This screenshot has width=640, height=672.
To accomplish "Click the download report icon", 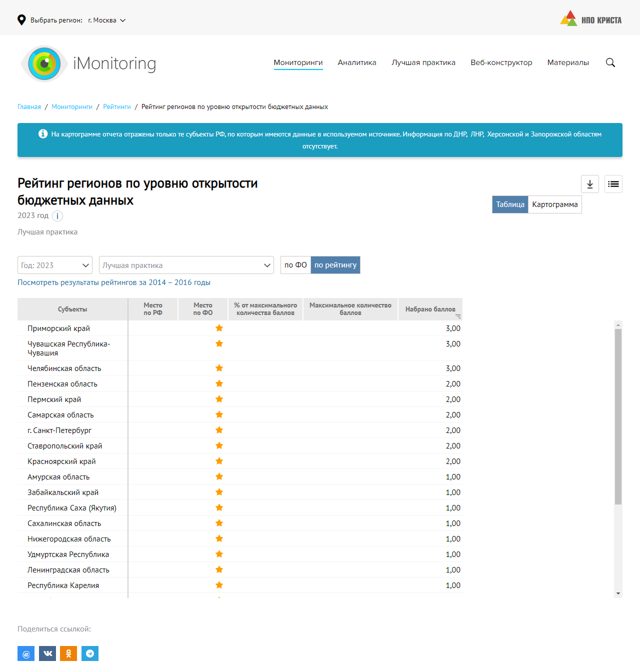I will (x=590, y=184).
